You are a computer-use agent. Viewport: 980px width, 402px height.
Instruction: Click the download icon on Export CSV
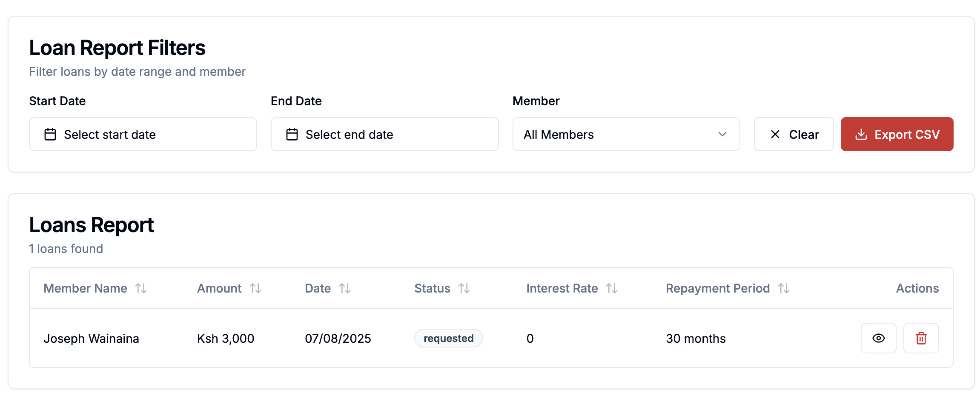pyautogui.click(x=861, y=135)
